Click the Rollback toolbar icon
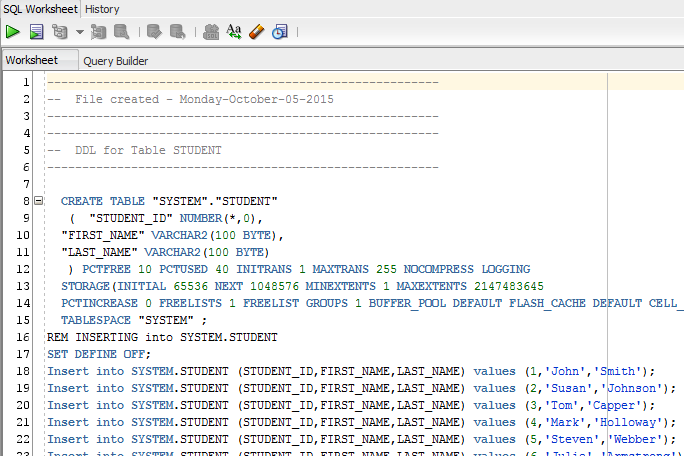 (x=176, y=32)
